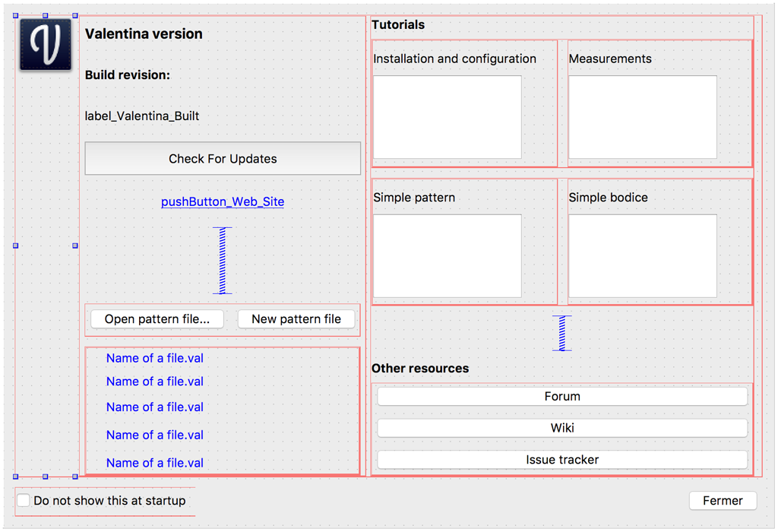The width and height of the screenshot is (778, 532).
Task: Click the Wiki button
Action: click(562, 428)
